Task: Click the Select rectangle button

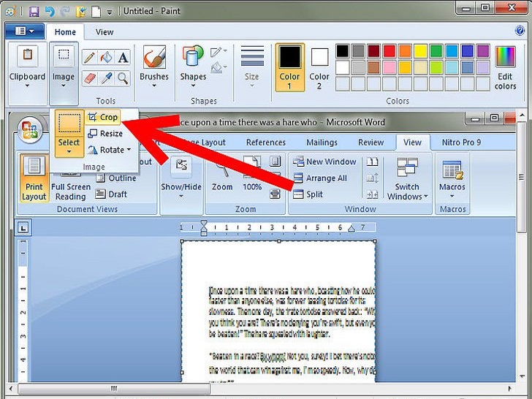Action: pos(69,123)
